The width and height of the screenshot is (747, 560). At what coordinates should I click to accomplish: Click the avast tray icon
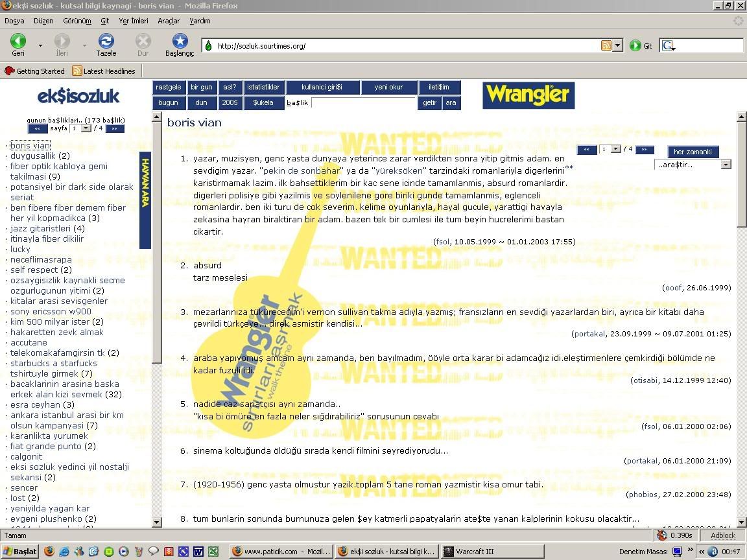tap(713, 552)
